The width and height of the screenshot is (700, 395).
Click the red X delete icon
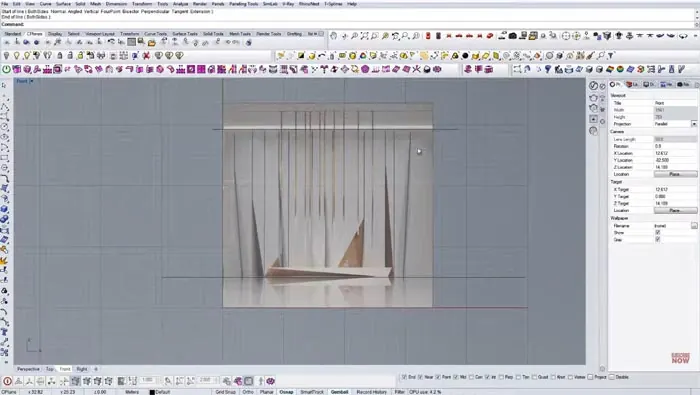point(146,56)
